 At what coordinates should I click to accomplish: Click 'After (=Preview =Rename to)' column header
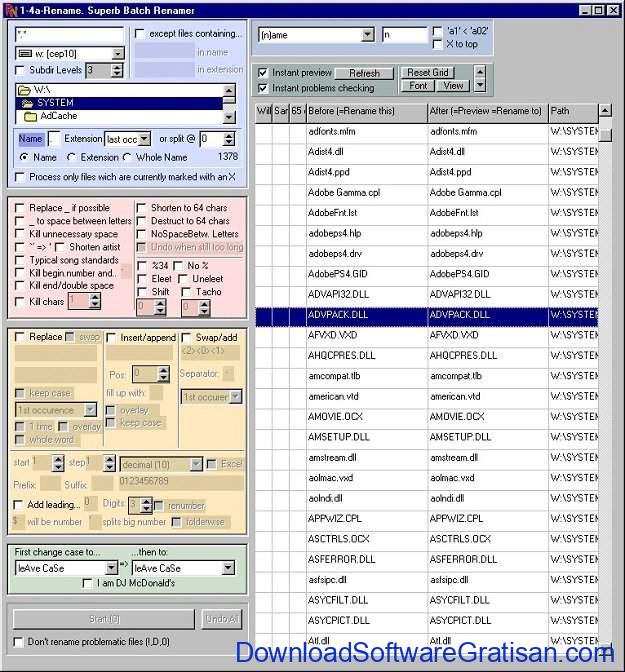coord(488,111)
